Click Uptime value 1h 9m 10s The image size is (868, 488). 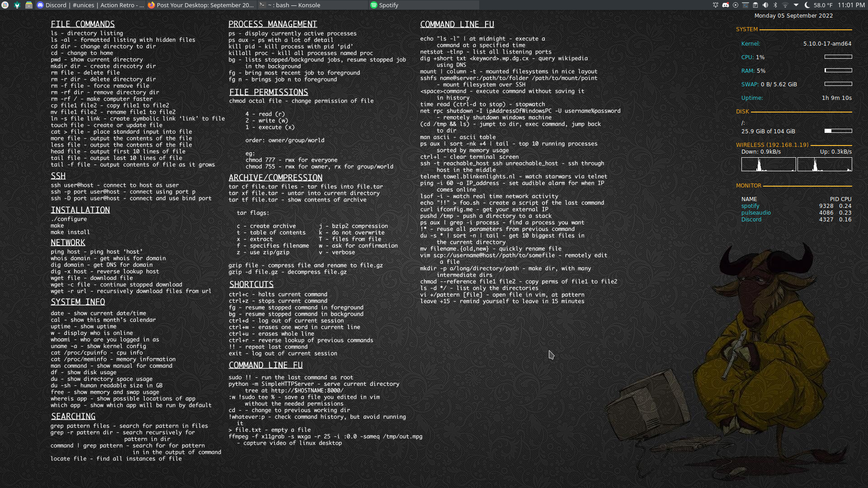point(837,98)
